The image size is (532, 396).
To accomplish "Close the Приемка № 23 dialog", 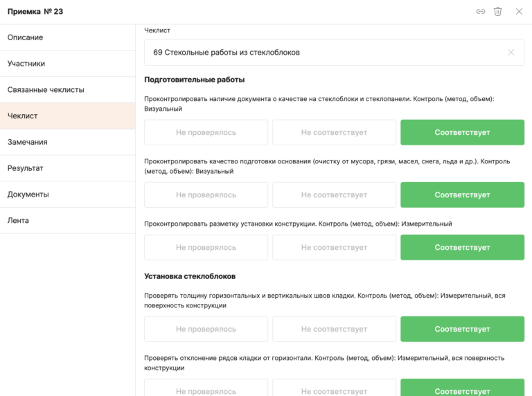I will coord(519,12).
